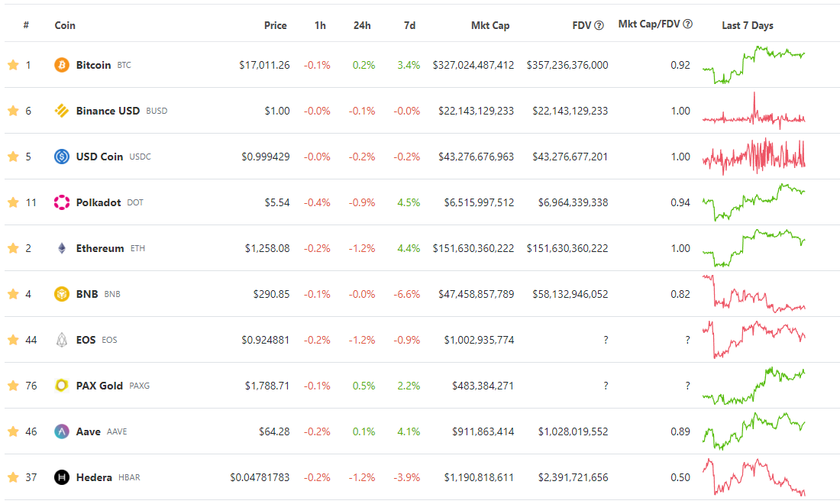Click the Polkadot coin logo
Image resolution: width=840 pixels, height=504 pixels.
pos(62,202)
